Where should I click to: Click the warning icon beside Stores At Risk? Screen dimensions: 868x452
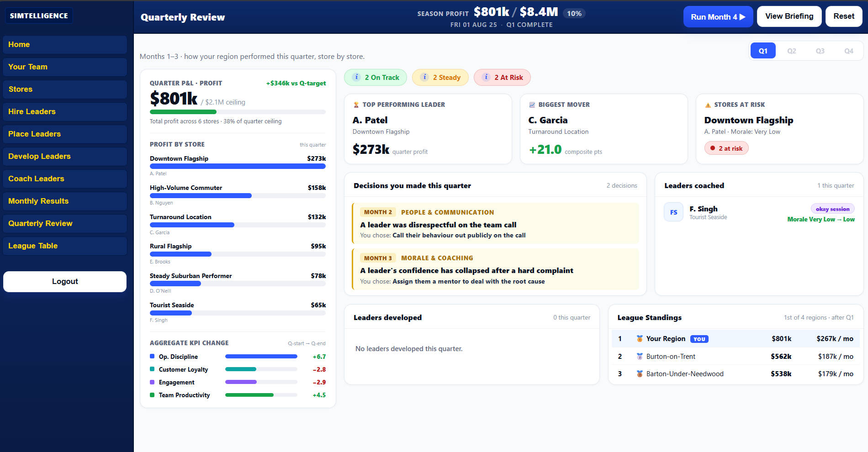tap(708, 105)
